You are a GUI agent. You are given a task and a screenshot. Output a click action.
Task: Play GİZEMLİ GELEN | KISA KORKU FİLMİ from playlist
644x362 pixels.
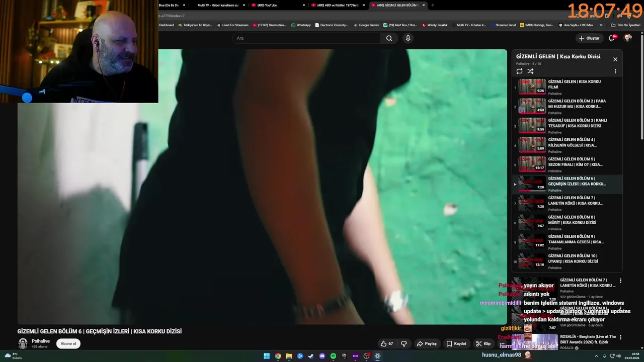[x=567, y=87]
